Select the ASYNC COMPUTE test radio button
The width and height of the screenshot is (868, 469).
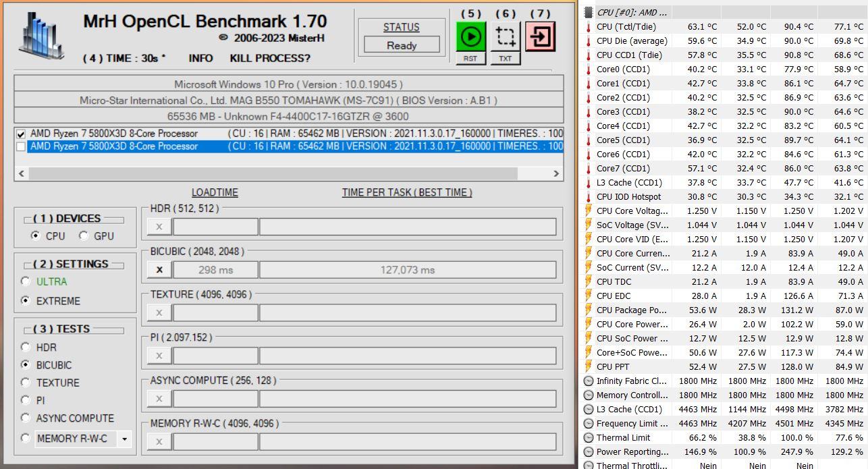(x=26, y=418)
